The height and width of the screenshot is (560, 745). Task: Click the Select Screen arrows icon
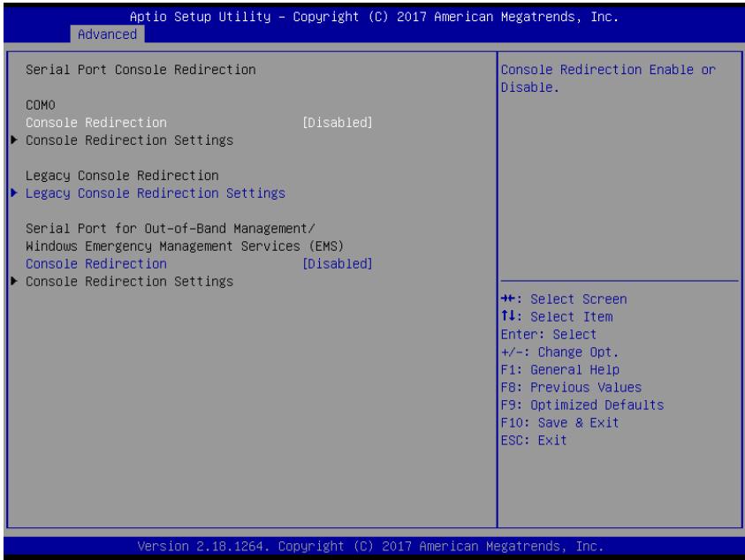(508, 299)
